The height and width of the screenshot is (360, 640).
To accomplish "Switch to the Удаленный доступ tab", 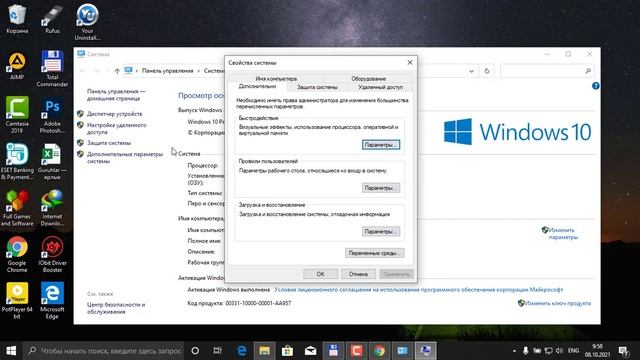I will click(380, 87).
